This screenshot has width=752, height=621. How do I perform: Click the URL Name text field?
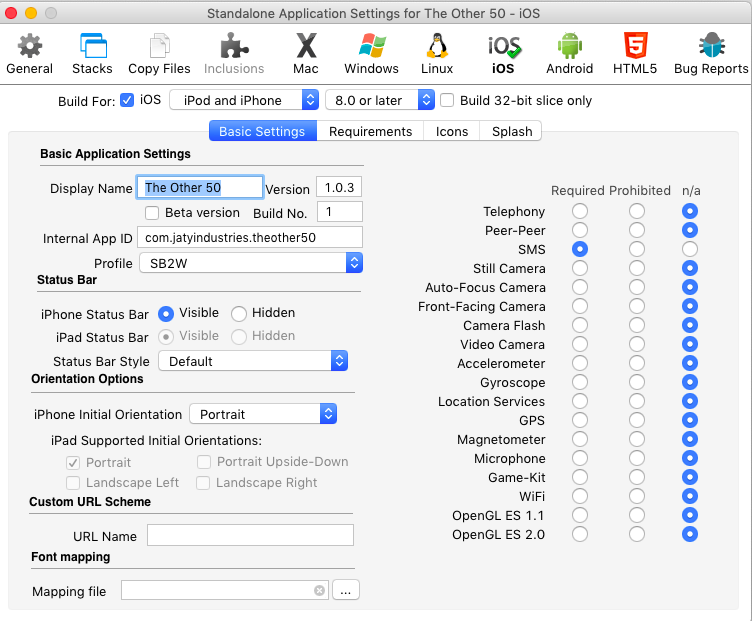pyautogui.click(x=250, y=536)
